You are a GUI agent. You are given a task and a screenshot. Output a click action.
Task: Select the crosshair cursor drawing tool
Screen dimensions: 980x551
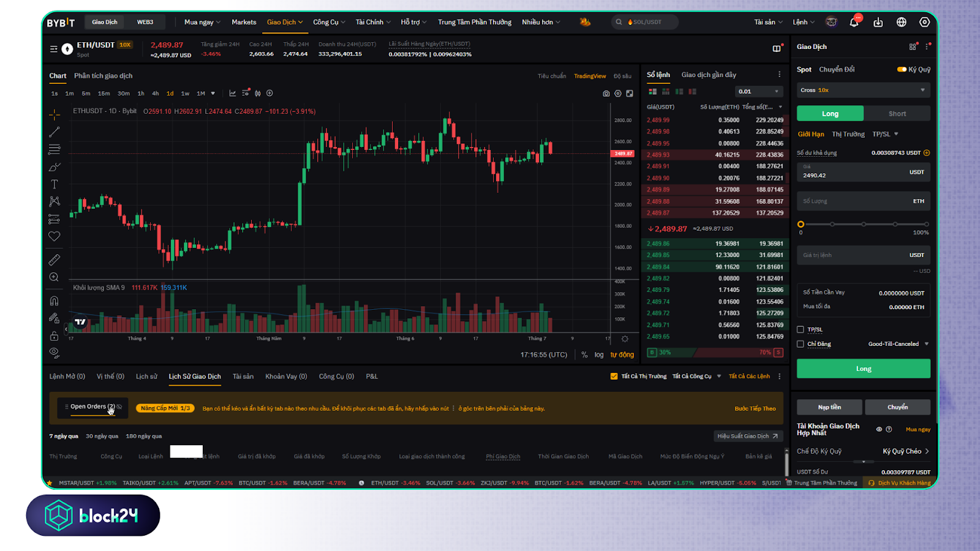coord(55,114)
